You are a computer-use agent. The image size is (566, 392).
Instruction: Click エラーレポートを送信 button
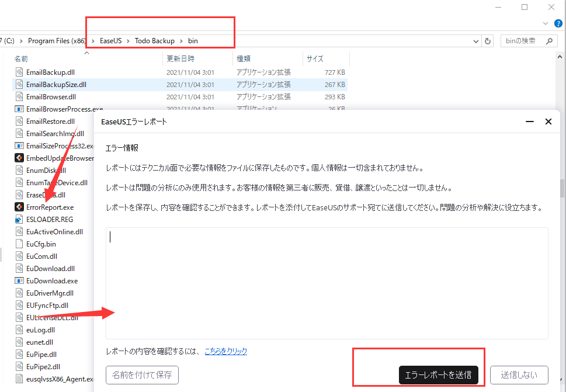[438, 375]
